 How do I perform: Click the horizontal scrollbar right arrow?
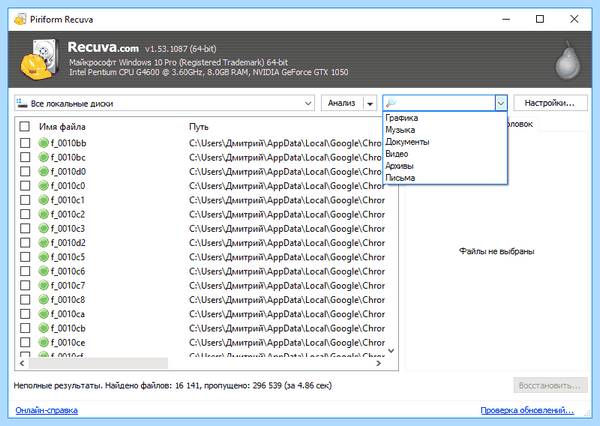coord(378,363)
